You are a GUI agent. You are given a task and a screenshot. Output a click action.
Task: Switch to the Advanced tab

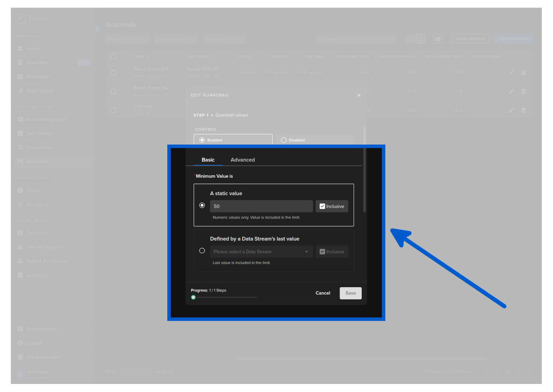243,160
